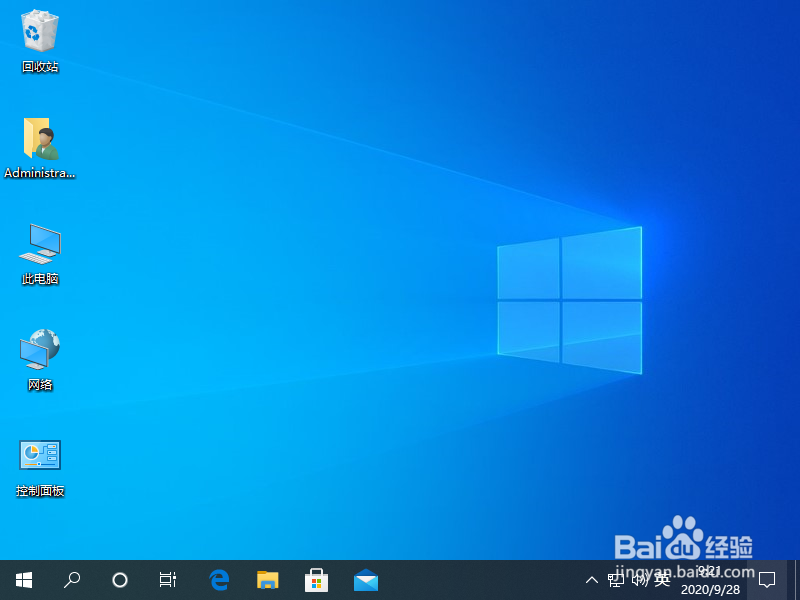Switch input language via 英 indicator
Viewport: 800px width, 600px height.
[662, 580]
